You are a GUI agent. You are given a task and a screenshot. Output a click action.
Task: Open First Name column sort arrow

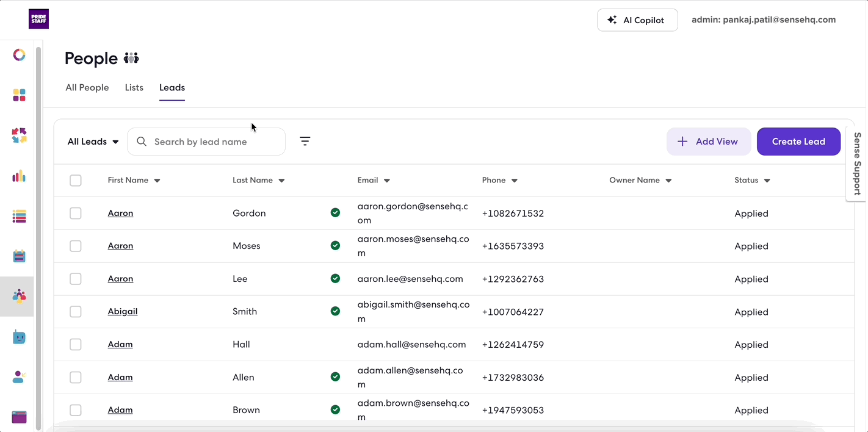coord(157,181)
